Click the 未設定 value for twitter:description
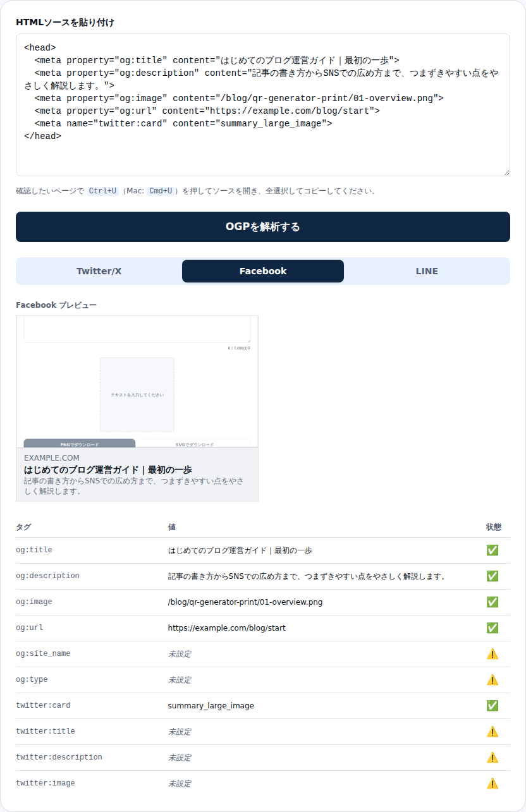 coord(180,758)
